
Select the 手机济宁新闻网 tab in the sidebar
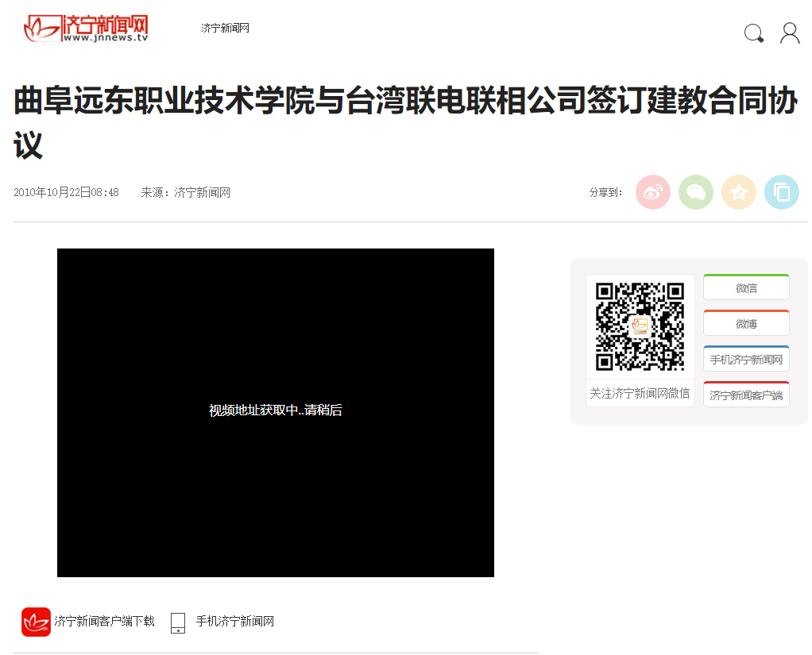746,359
